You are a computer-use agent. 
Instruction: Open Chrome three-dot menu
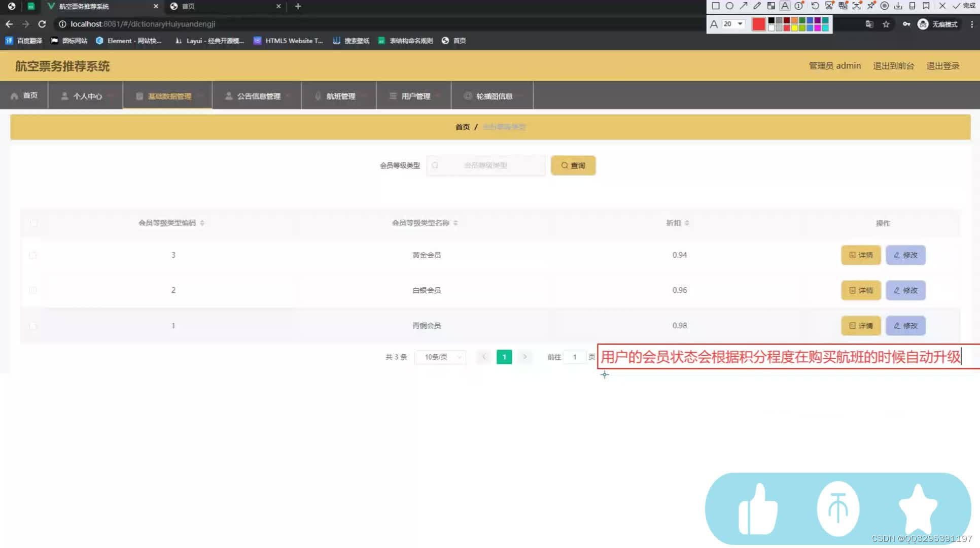coord(972,24)
